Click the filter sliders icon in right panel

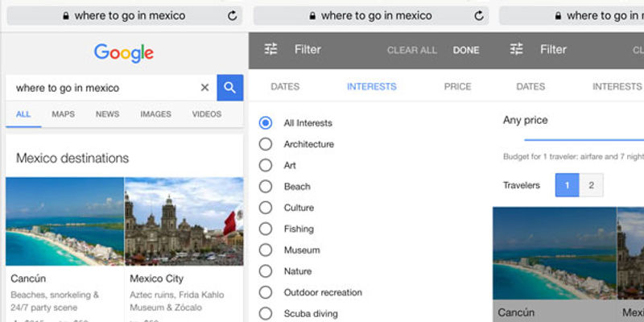(517, 49)
